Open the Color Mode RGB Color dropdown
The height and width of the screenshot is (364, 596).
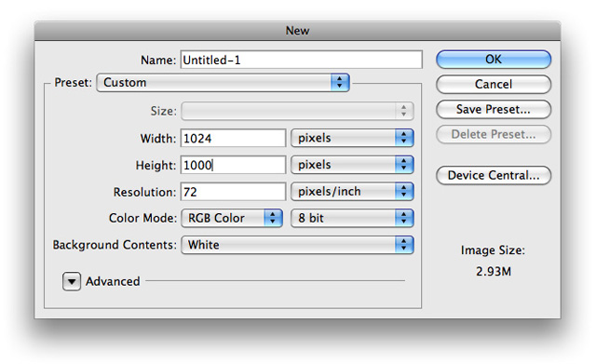[x=232, y=218]
